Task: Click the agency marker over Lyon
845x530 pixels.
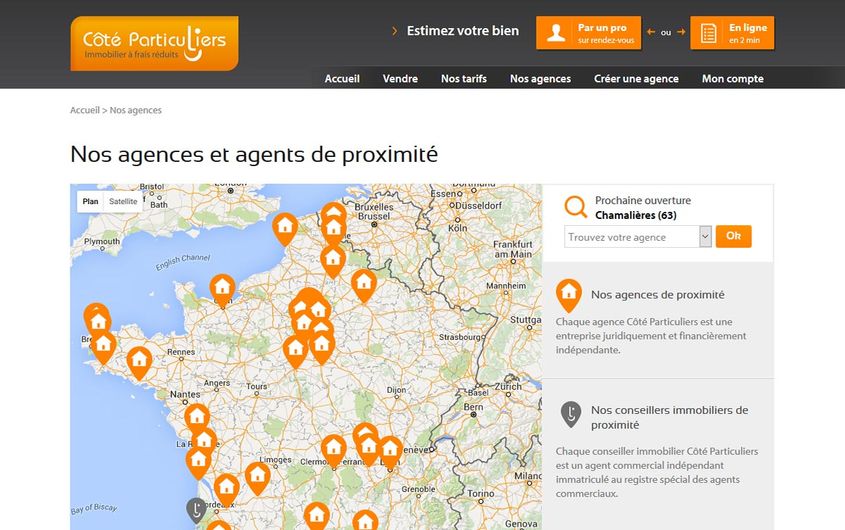Action: (x=390, y=453)
